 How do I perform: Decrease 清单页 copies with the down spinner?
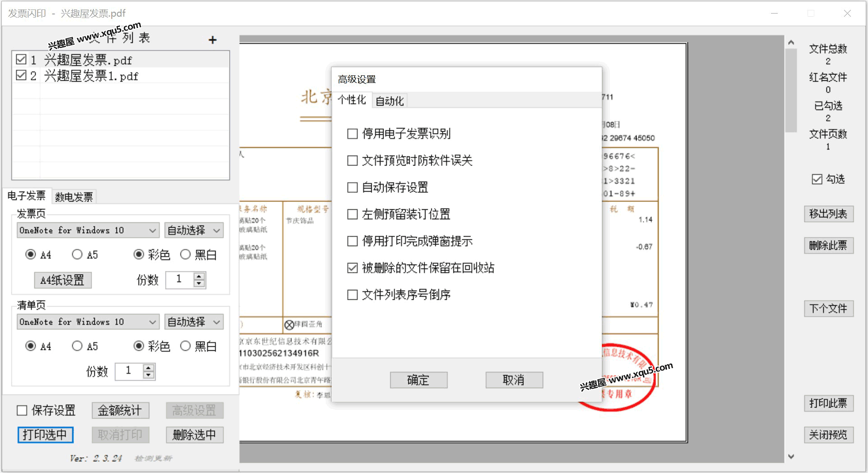[148, 375]
